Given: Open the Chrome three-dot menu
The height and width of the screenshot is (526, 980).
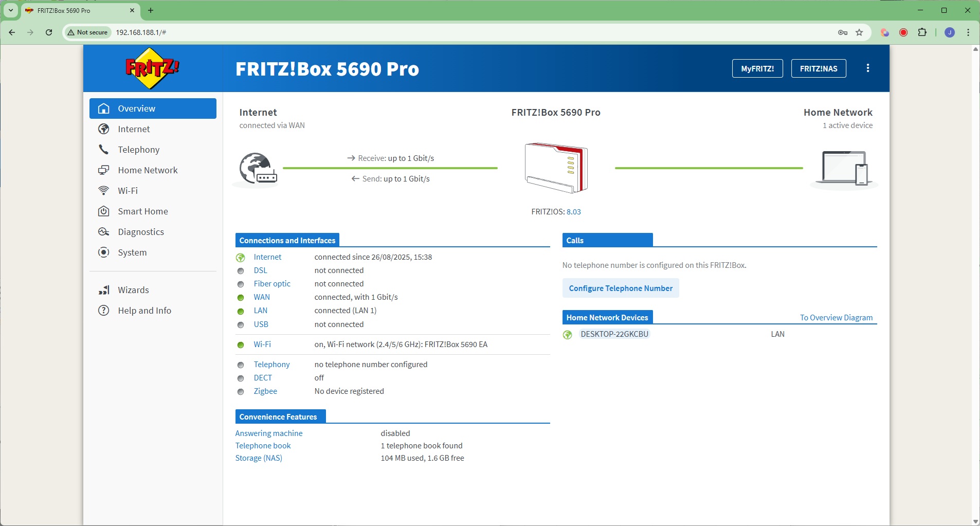Looking at the screenshot, I should pos(968,32).
